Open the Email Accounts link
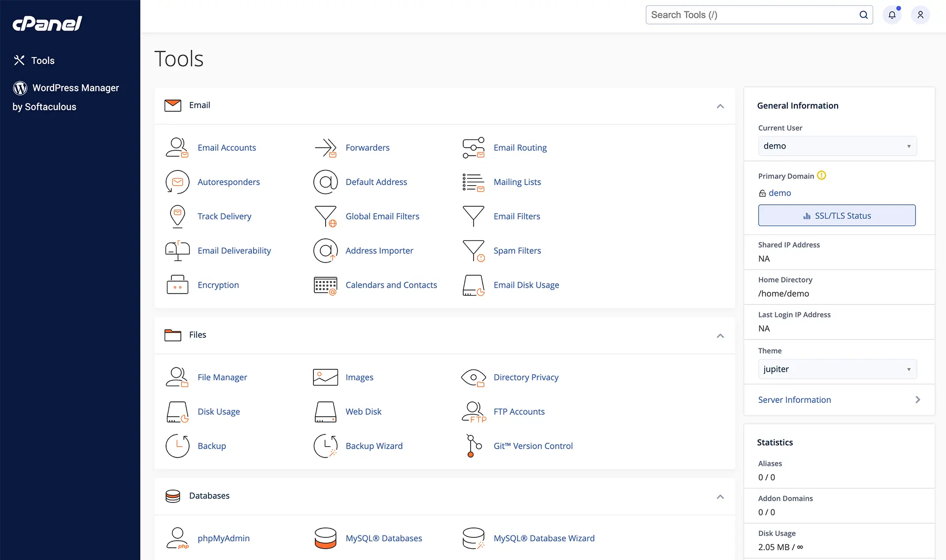 point(227,147)
